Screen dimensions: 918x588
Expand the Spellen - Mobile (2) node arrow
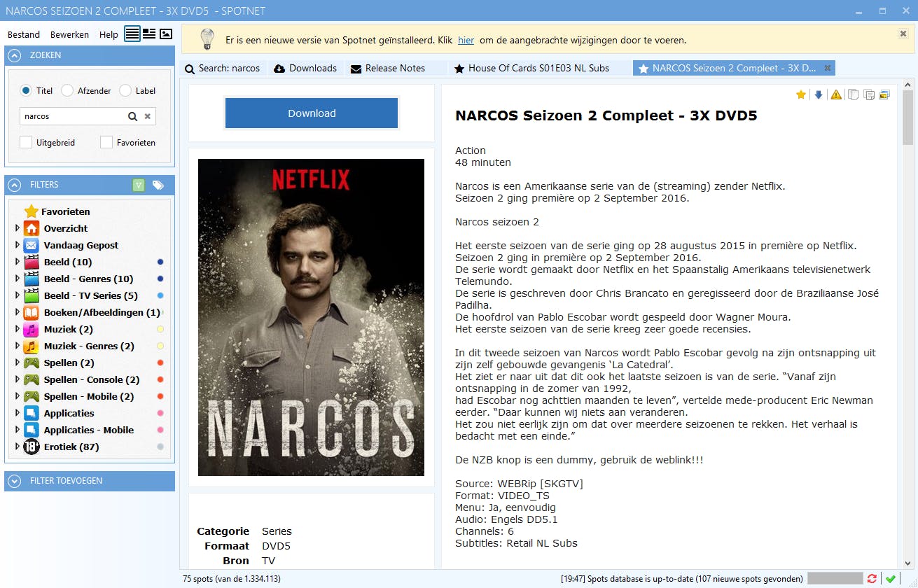[x=18, y=396]
